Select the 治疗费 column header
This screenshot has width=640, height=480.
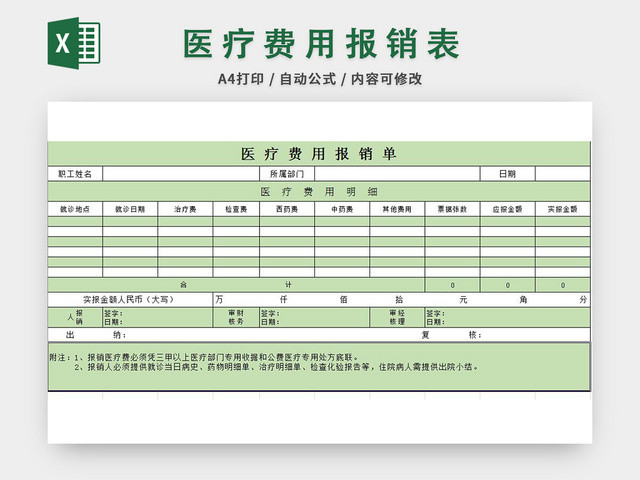pyautogui.click(x=185, y=209)
